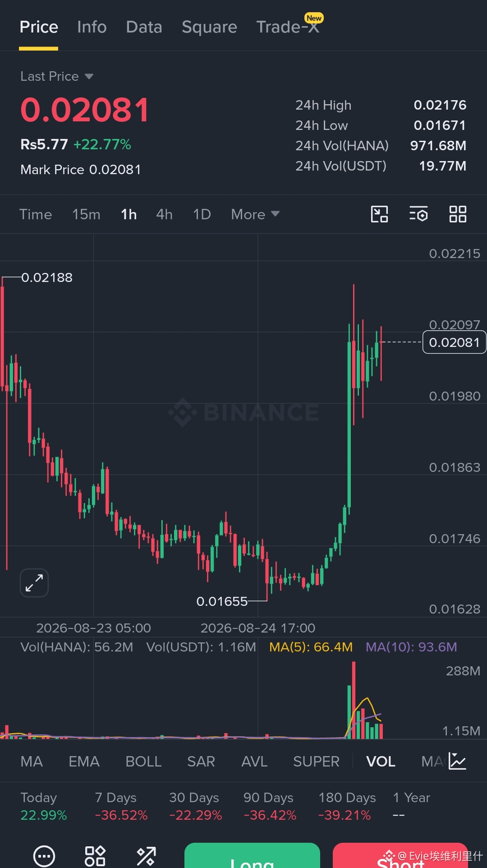The height and width of the screenshot is (868, 487).
Task: Click the MA(5): 66.4M volume label
Action: pyautogui.click(x=311, y=647)
